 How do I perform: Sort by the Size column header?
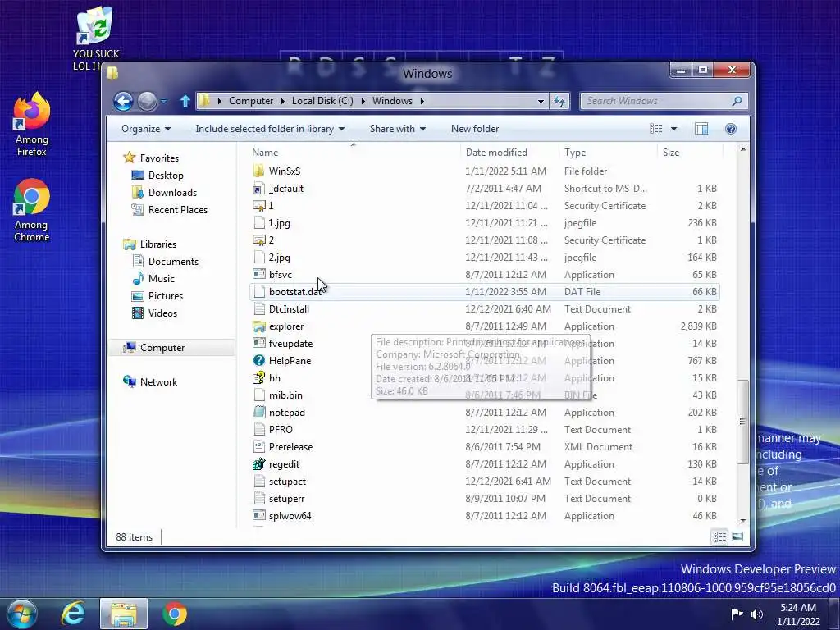click(690, 152)
